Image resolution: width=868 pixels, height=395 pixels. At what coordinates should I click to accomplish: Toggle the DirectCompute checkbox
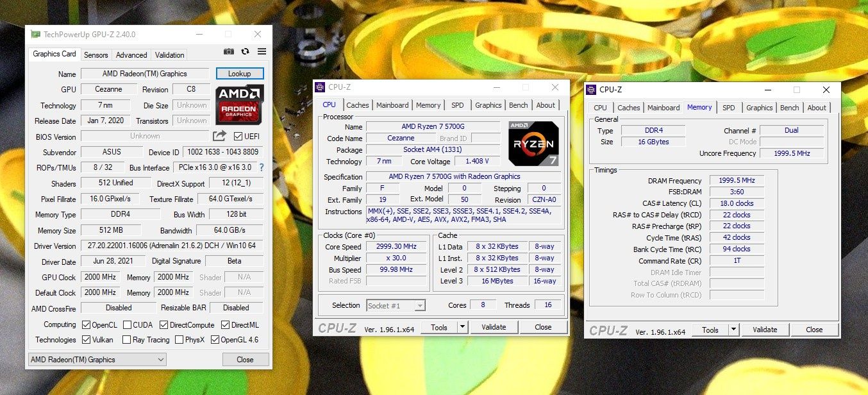[163, 325]
